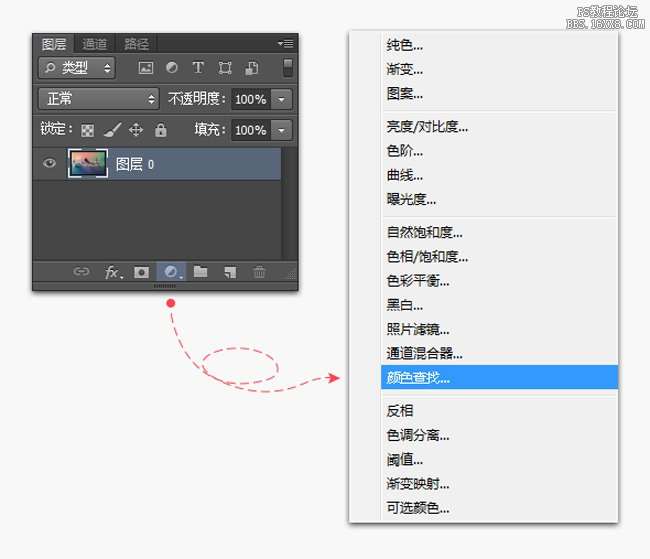Lock transparent pixels of the layer

87,131
